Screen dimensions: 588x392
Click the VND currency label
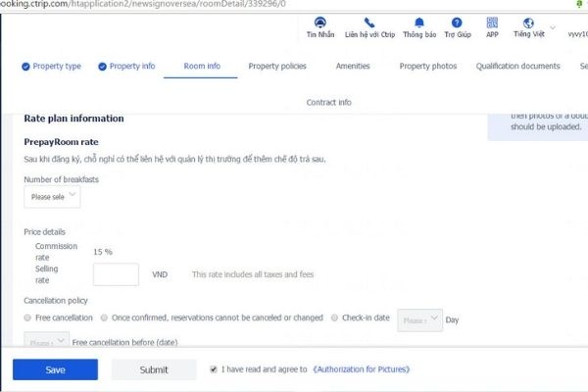(x=160, y=274)
